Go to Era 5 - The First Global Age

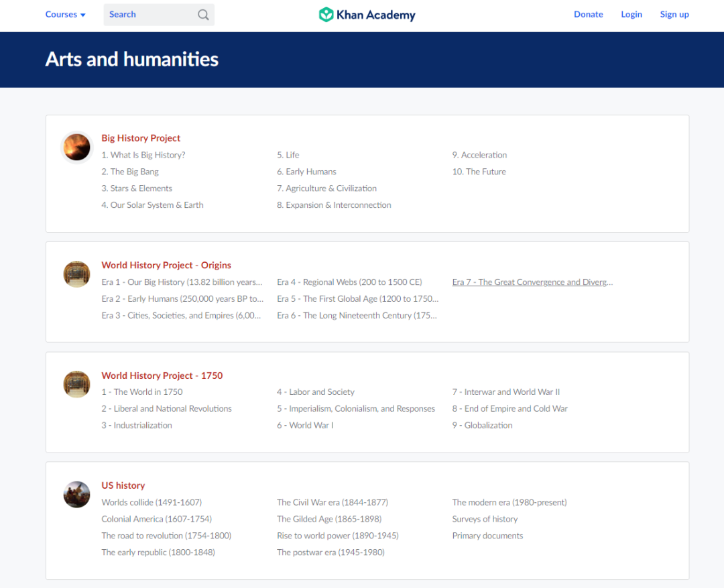click(x=358, y=299)
